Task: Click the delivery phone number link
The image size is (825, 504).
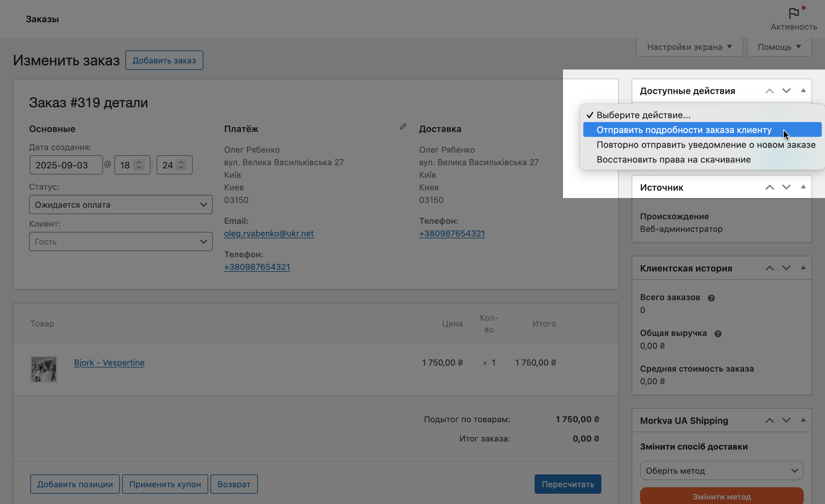Action: point(452,233)
